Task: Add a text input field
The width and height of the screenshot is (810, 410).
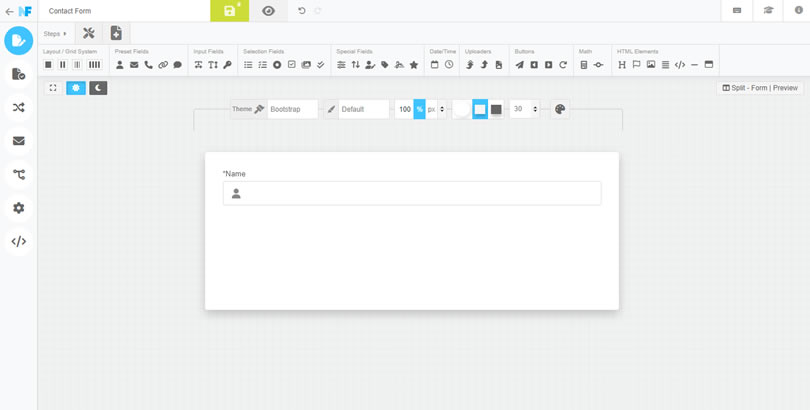Action: (198, 65)
